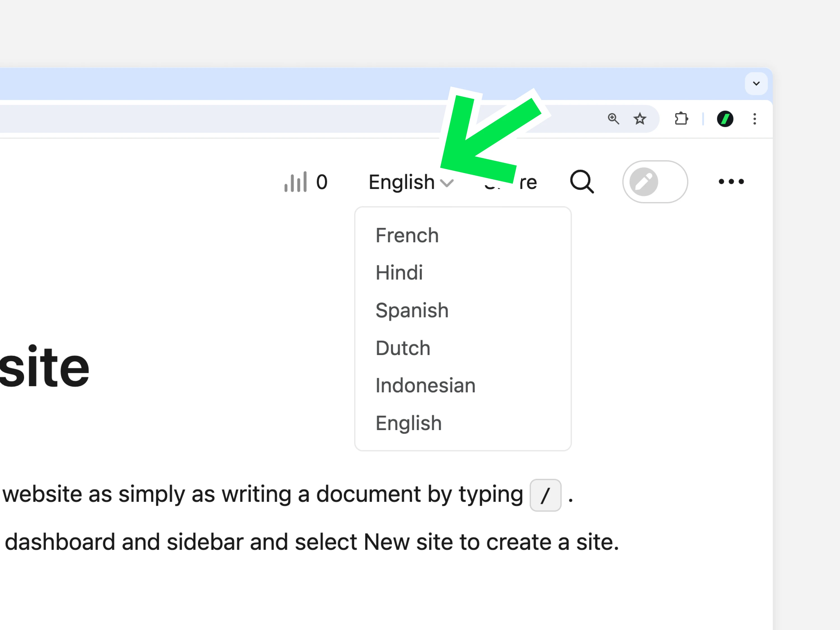Toggle the edit mode pencil switch
The height and width of the screenshot is (630, 840).
tap(655, 182)
